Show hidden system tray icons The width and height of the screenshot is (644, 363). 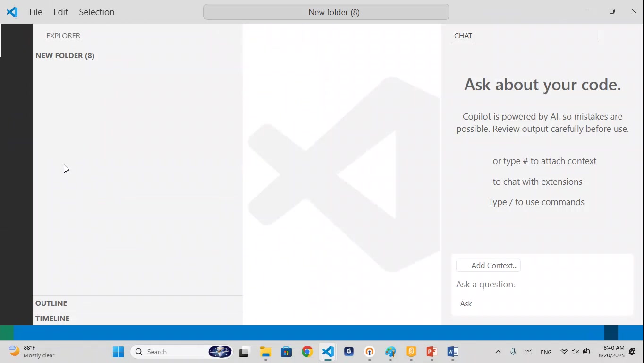tap(498, 352)
